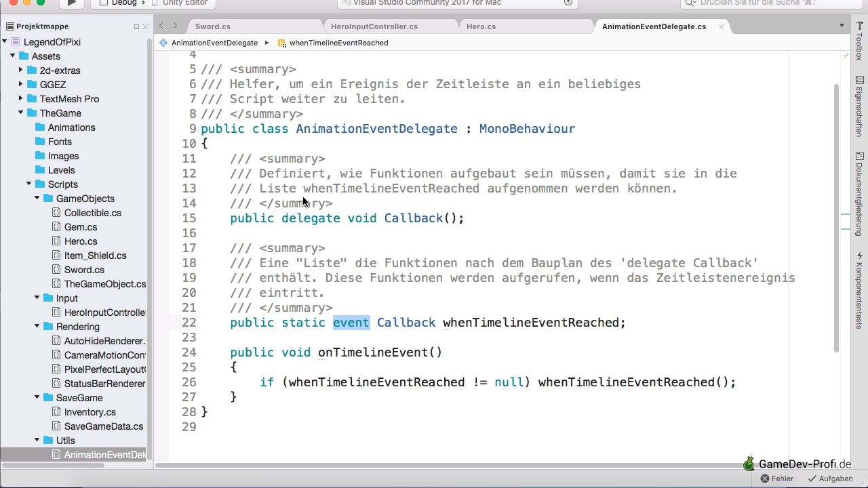Click status notification icon in title bar
The width and height of the screenshot is (868, 488).
tap(568, 3)
